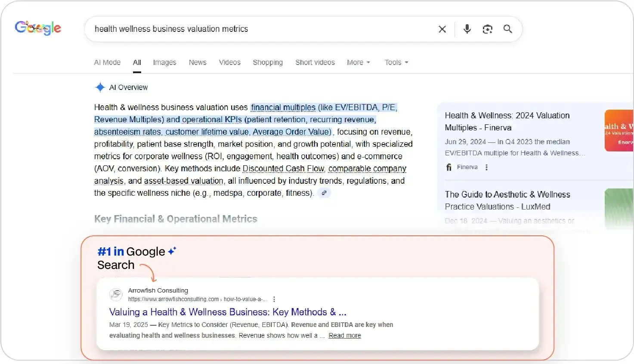Clear the search query with the X icon
Screen dimensions: 634x364
442,29
